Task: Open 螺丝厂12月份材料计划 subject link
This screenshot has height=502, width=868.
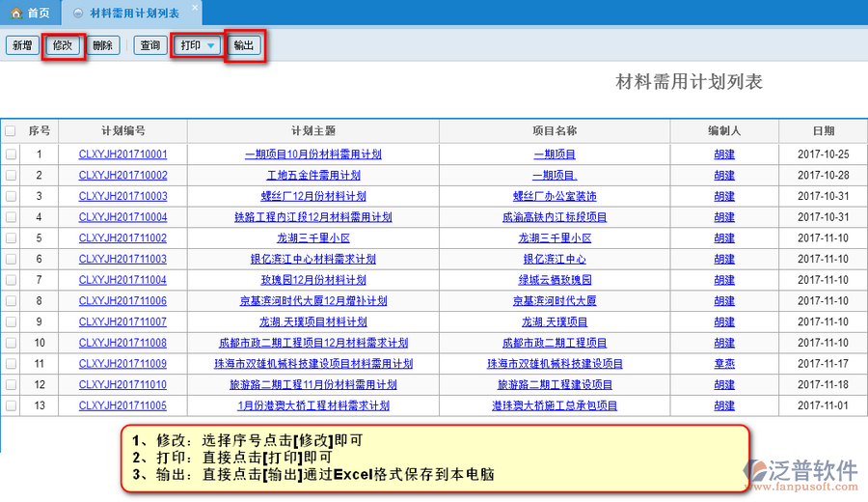Action: 313,196
